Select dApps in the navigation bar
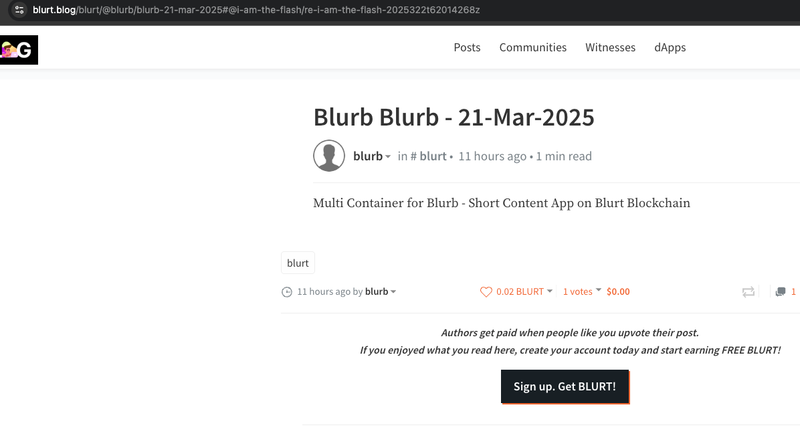This screenshot has height=429, width=800. click(x=670, y=47)
